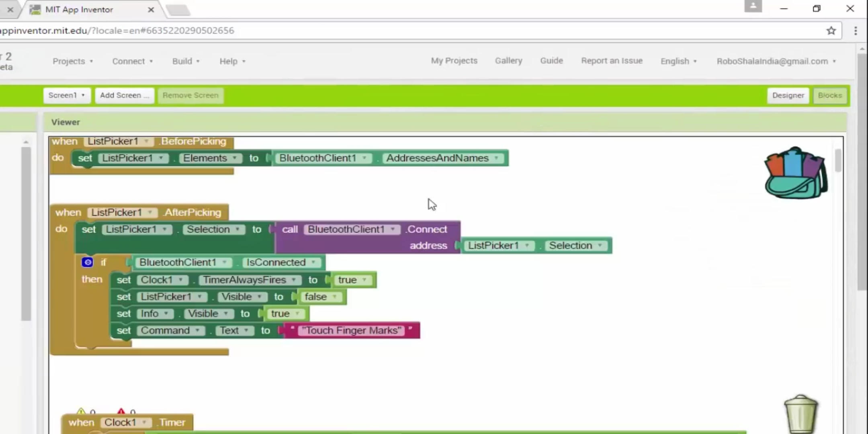Click the Viewer panel header
This screenshot has width=868, height=434.
point(445,122)
